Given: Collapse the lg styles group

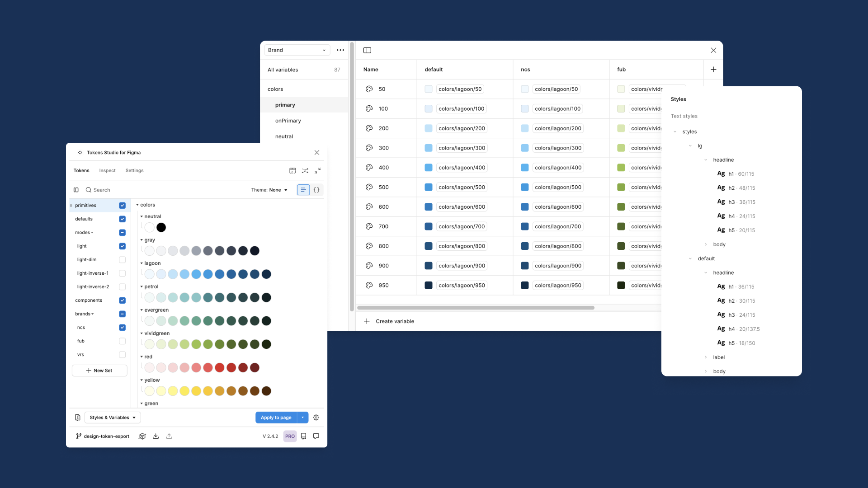Looking at the screenshot, I should click(690, 146).
